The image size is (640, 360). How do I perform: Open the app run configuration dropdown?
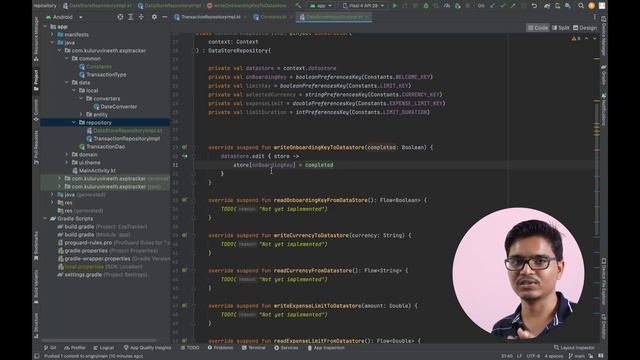click(321, 6)
